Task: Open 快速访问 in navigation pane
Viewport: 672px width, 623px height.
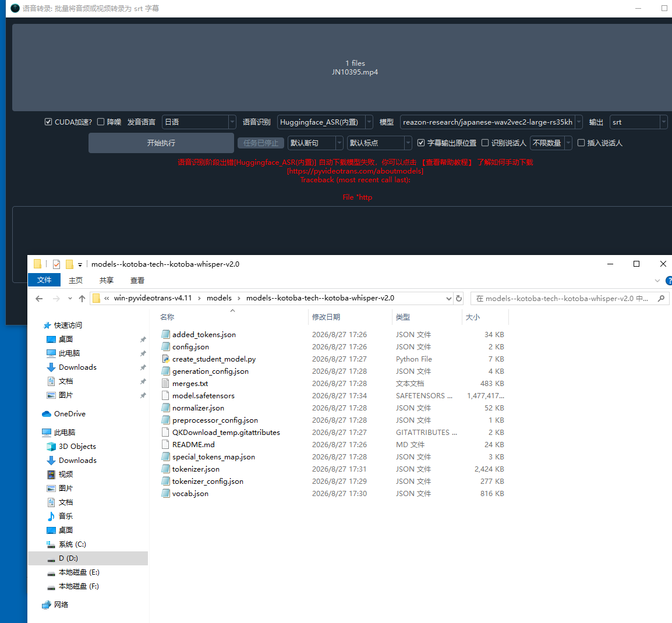Action: (68, 325)
